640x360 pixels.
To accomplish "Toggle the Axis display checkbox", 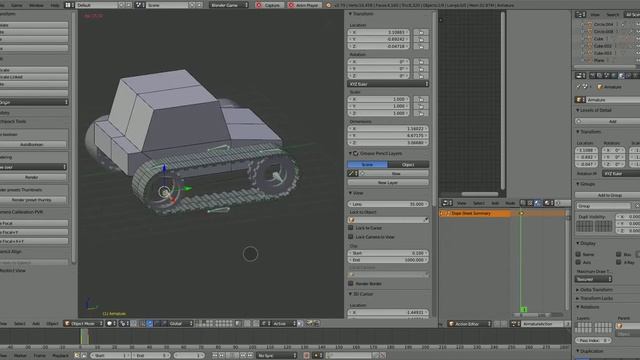I will pyautogui.click(x=578, y=262).
